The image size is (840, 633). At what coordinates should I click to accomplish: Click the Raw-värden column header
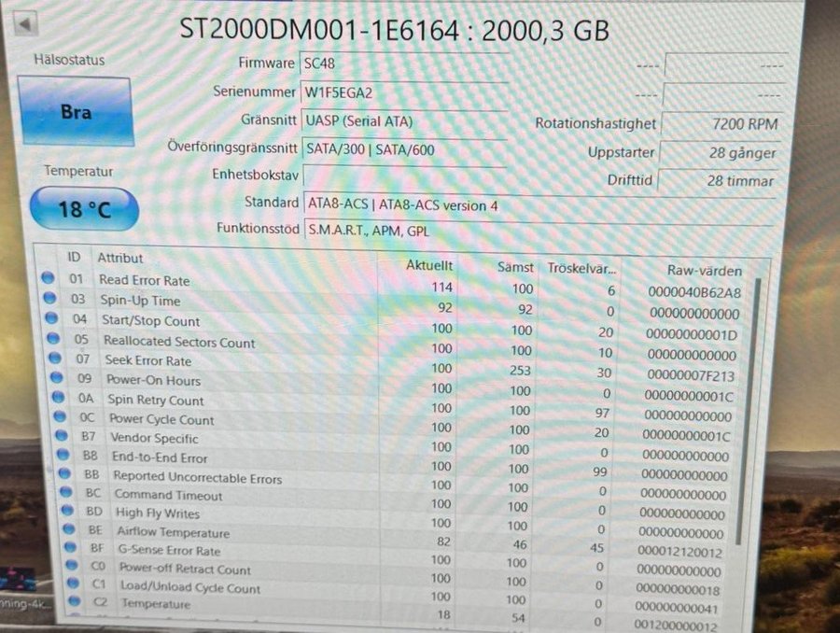[705, 271]
